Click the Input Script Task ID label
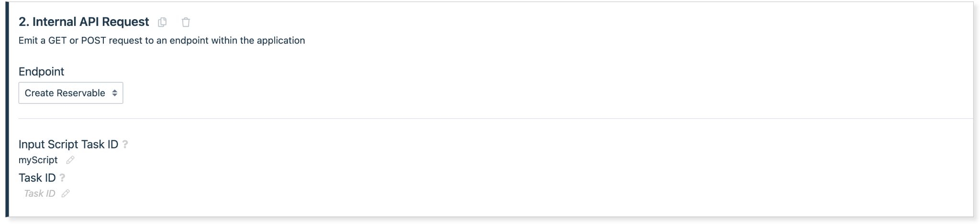980x224 pixels. pyautogui.click(x=68, y=144)
